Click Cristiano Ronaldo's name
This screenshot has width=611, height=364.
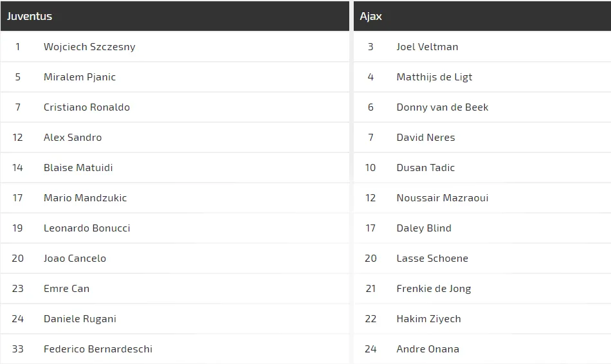pos(87,107)
